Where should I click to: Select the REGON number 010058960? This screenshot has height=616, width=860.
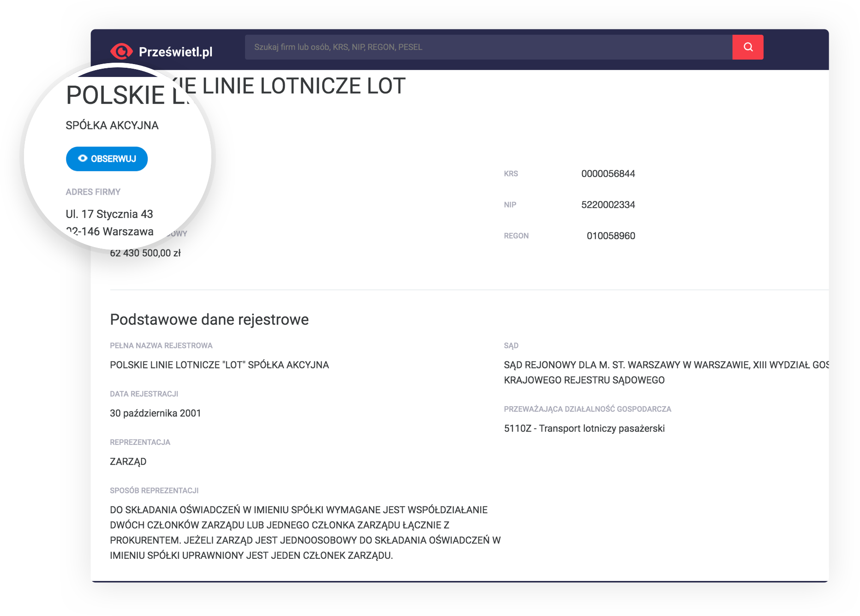(610, 236)
